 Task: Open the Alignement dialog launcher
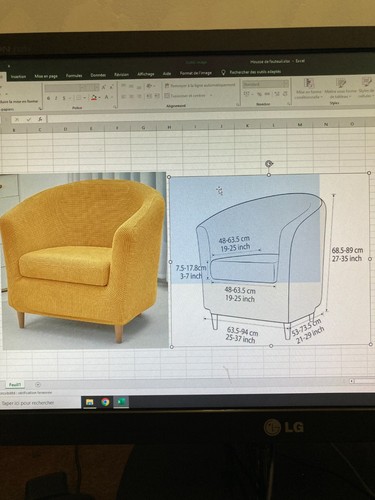(x=238, y=105)
